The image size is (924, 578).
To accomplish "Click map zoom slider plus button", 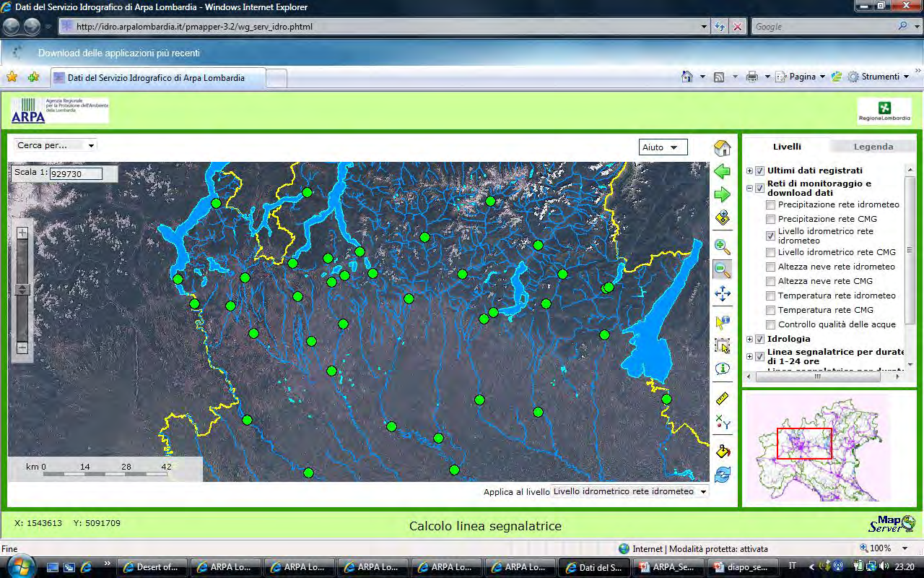I will click(x=22, y=233).
